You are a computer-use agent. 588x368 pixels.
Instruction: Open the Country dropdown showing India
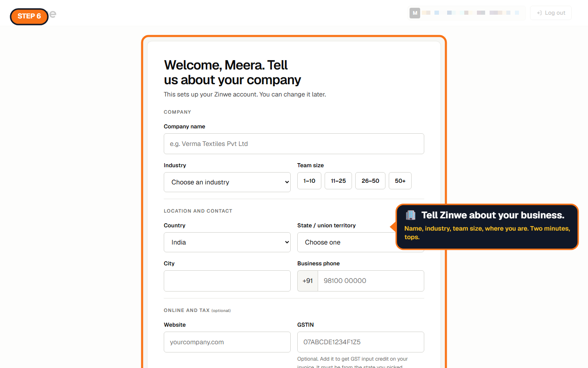pos(227,242)
